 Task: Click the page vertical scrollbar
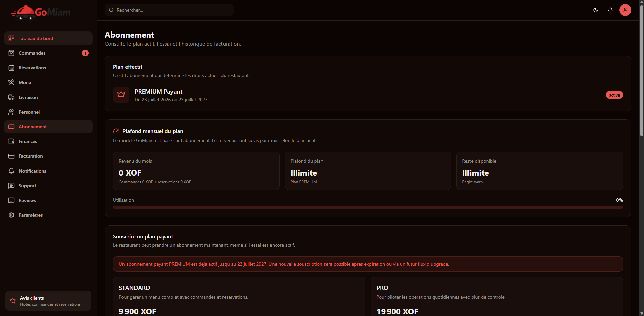point(642,70)
